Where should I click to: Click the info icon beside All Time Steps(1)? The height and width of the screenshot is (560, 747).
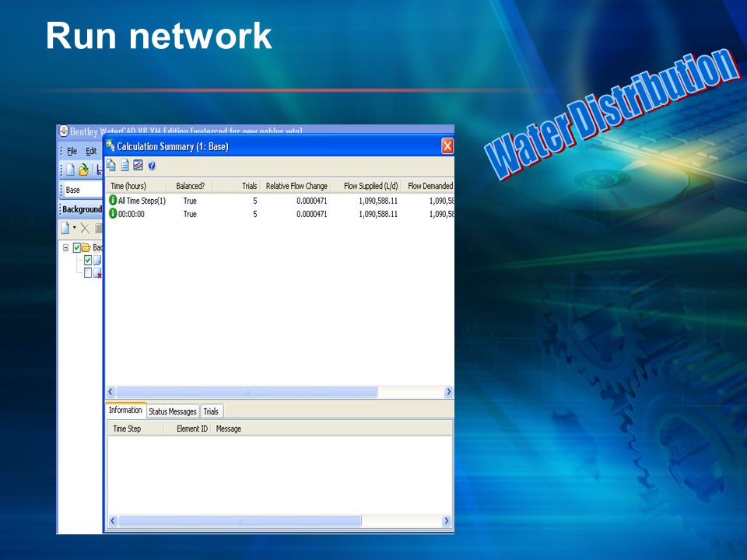113,201
